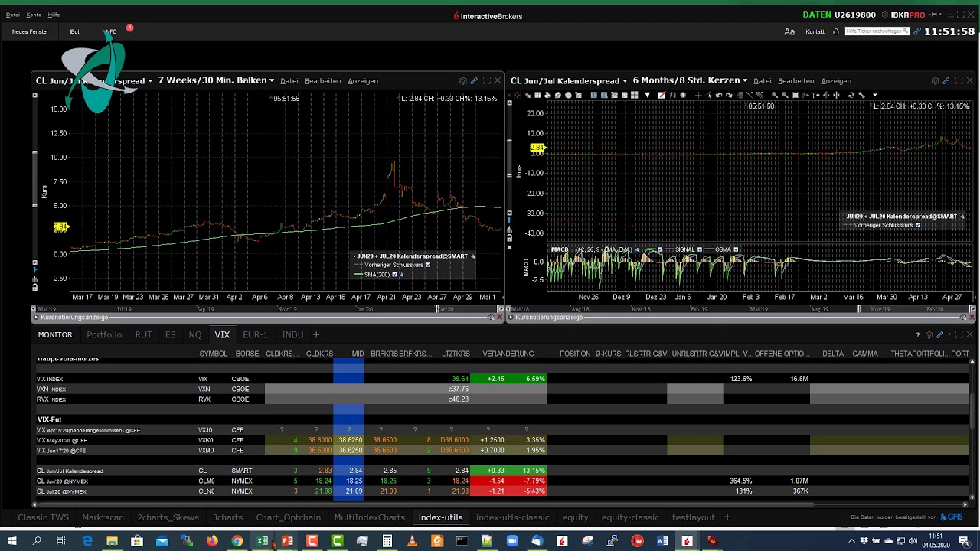980x551 pixels.
Task: Expand left Kursnotierungsanzeige panel
Action: point(34,317)
